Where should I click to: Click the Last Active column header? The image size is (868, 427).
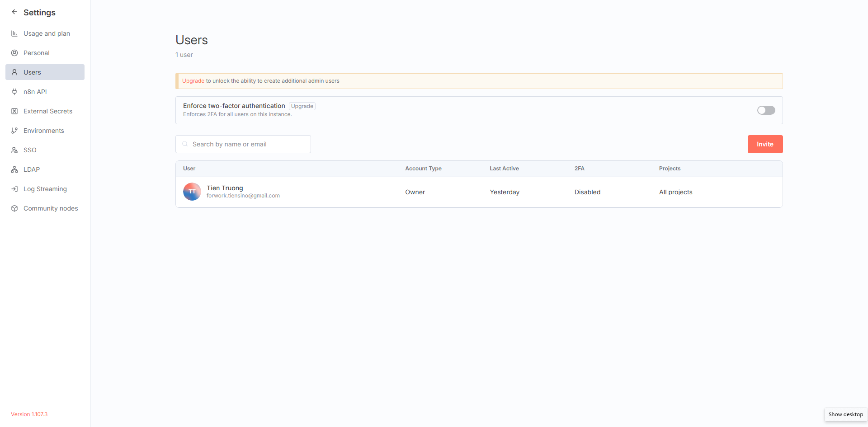504,169
